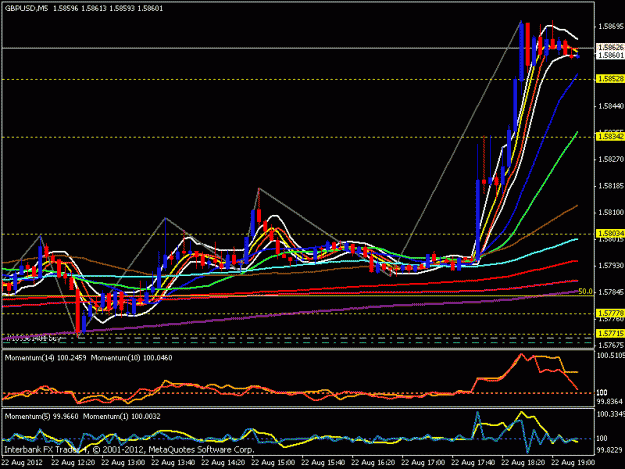Click the 1.57930 price axis label
The image size is (625, 469).
[611, 265]
